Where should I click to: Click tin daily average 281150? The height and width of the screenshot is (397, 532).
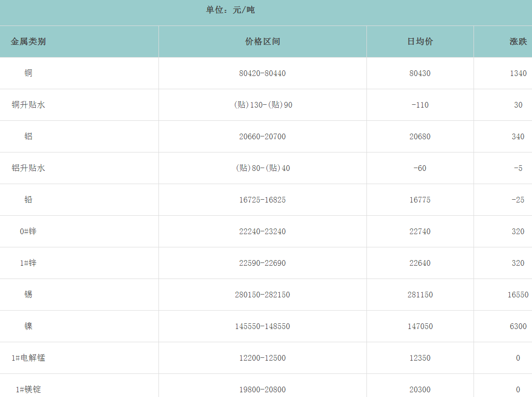point(420,295)
